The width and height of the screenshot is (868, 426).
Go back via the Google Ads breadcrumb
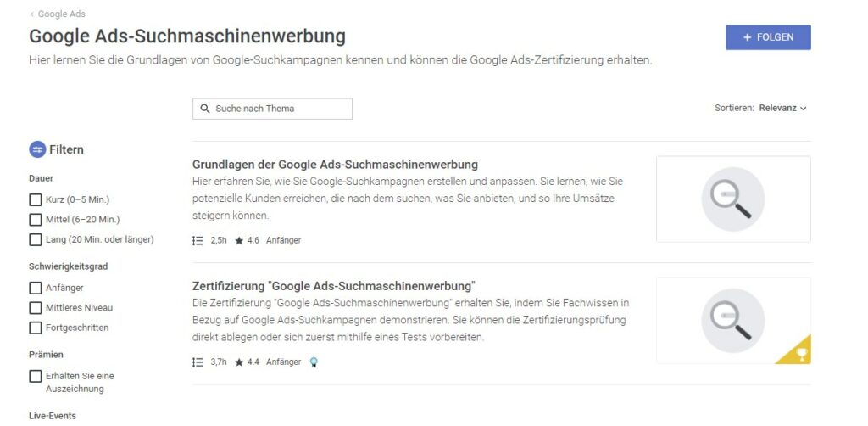click(58, 14)
